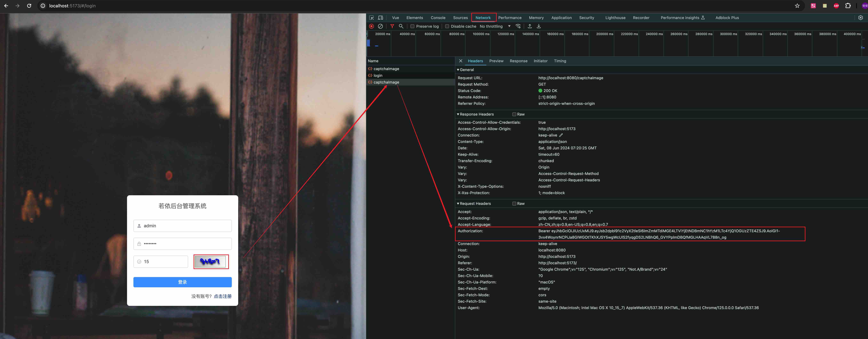Select the last captchaImage request
The image size is (868, 339).
coord(410,82)
